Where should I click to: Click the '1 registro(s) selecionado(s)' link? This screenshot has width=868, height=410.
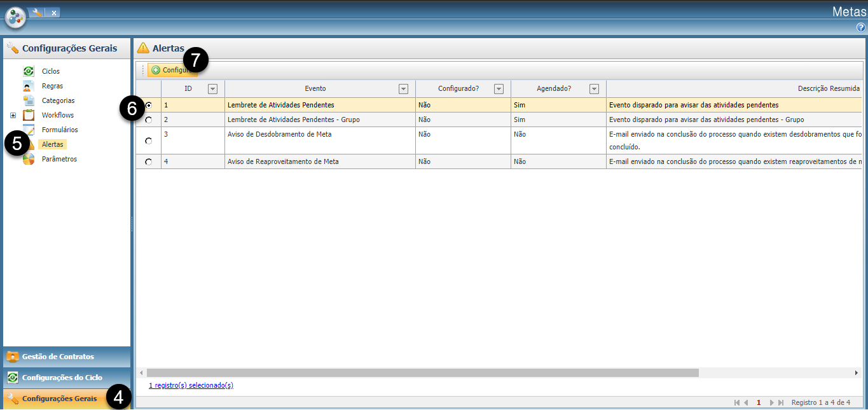tap(191, 385)
